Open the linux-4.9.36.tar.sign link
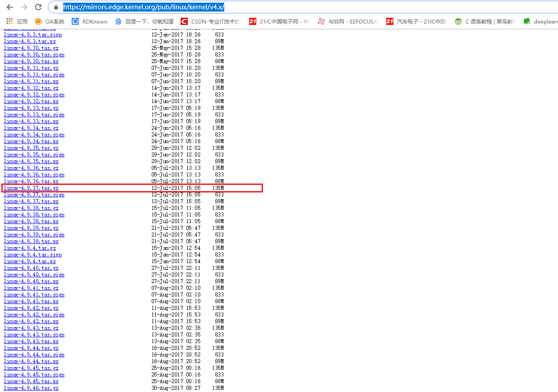This screenshot has width=558, height=392. tap(34, 175)
